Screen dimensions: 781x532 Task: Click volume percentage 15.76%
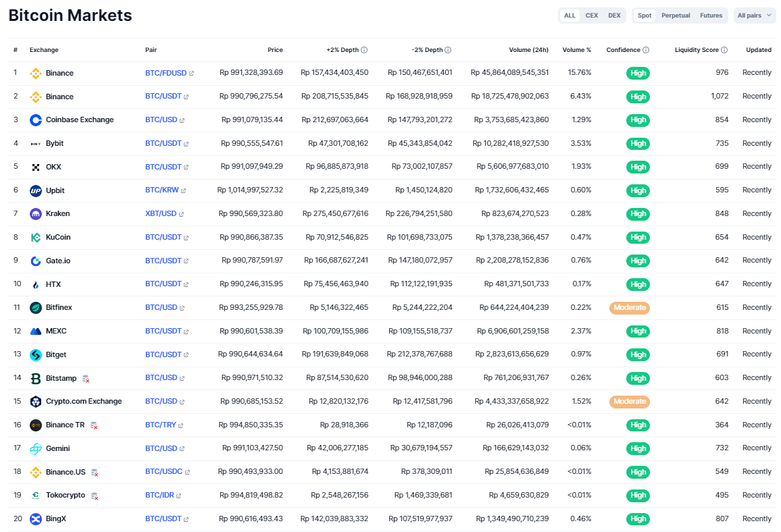coord(579,73)
